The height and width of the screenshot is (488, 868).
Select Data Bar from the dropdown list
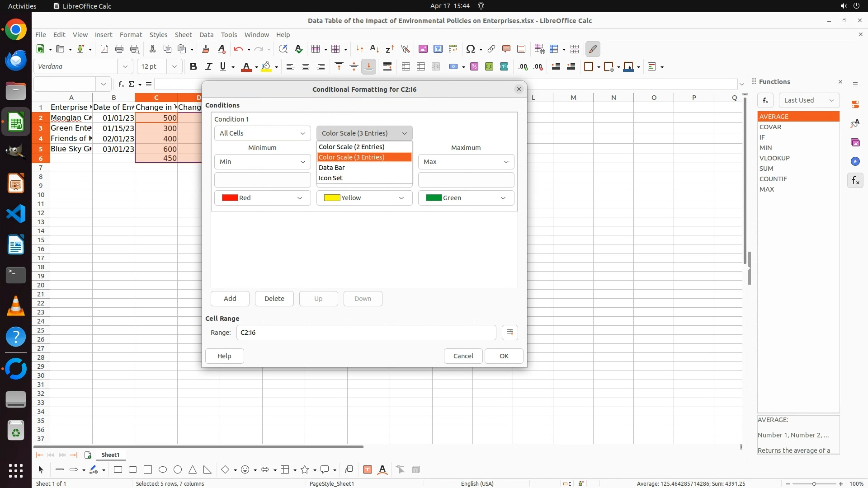(x=332, y=168)
